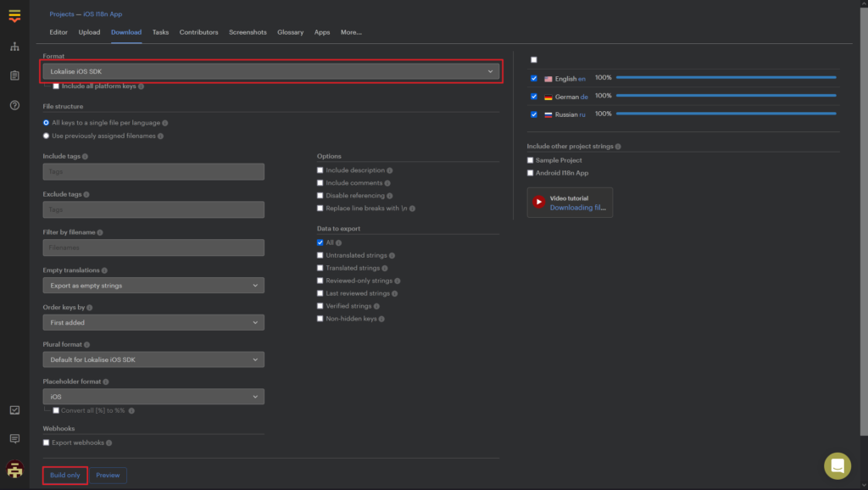Open the Glossary tab
This screenshot has width=868, height=490.
290,32
